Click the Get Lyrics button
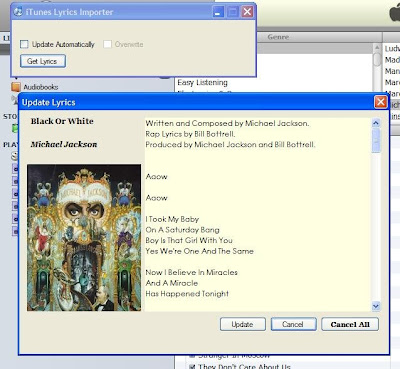Viewport: 400px width, 369px height. coord(43,61)
